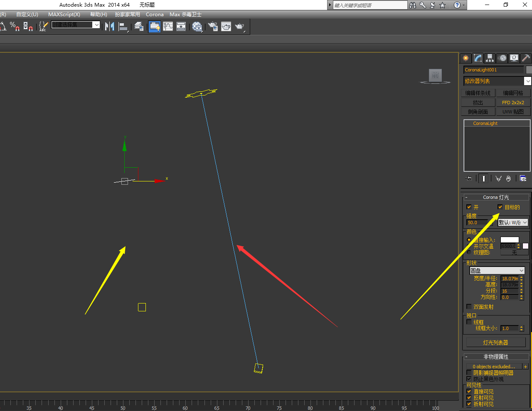Open the 自定义(U) menu

click(27, 15)
